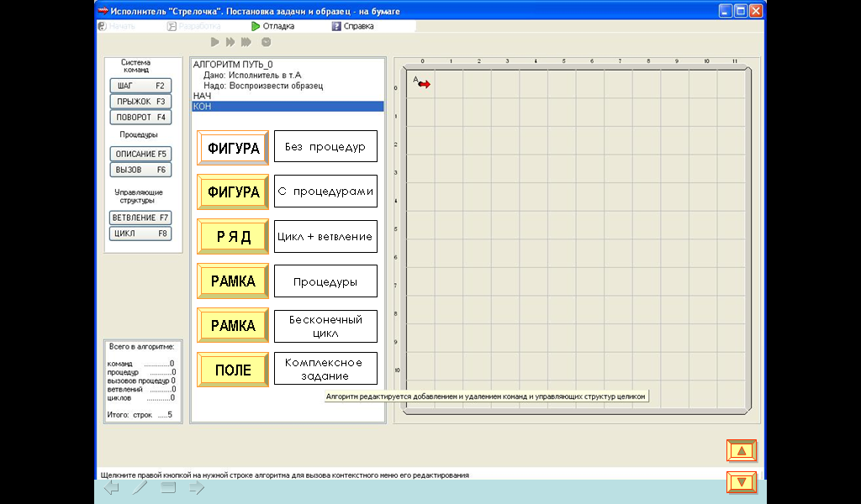This screenshot has width=861, height=504.
Task: Click the green Отладка play icon
Action: [x=256, y=26]
